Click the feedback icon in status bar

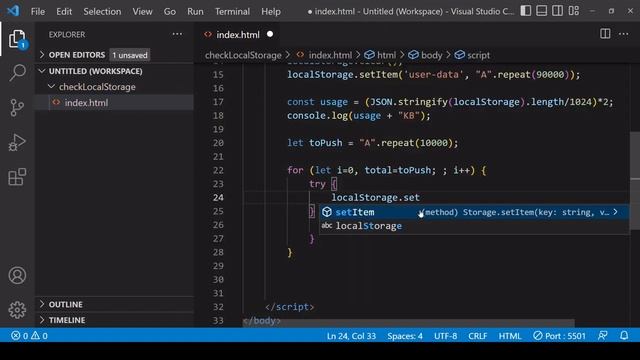pos(602,336)
